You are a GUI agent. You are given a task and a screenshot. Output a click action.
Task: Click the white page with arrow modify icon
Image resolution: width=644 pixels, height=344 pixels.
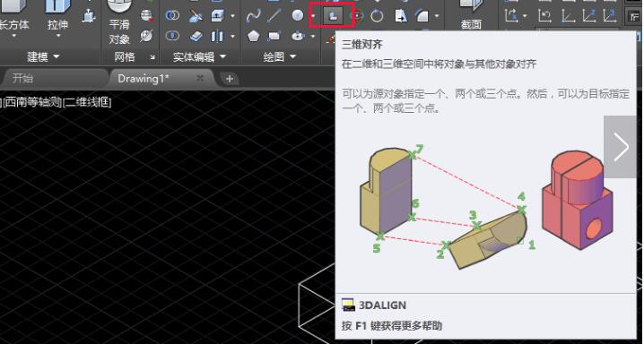(400, 16)
